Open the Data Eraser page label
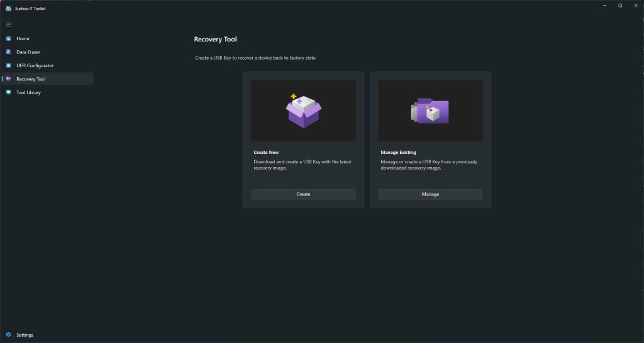644x343 pixels. click(28, 52)
